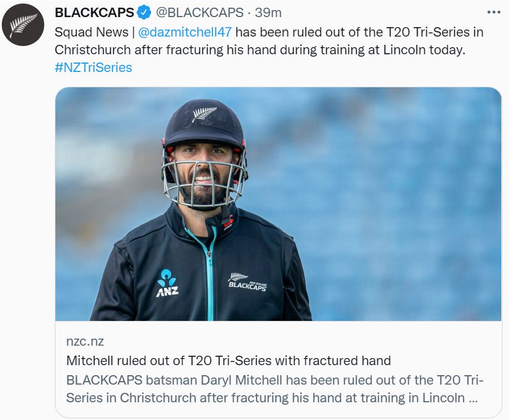Open the Daryl Mitchell photo in the link card
This screenshot has width=509, height=420.
click(278, 204)
